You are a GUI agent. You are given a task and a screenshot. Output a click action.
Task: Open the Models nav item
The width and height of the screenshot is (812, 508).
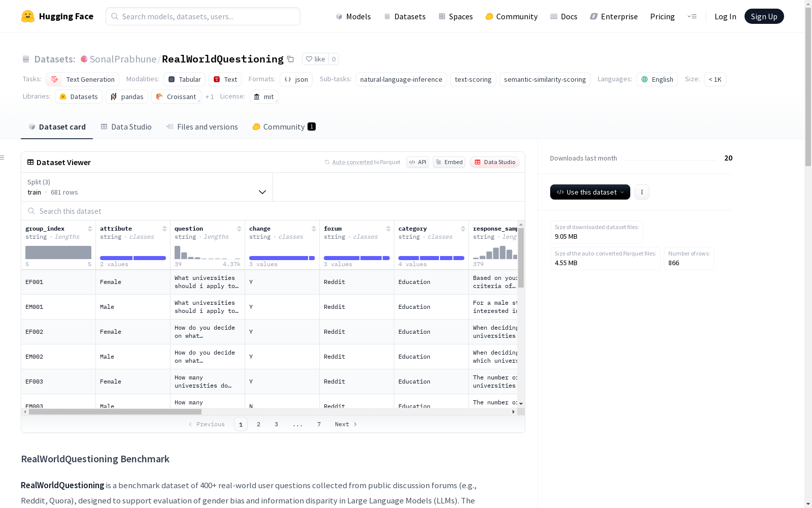(x=353, y=16)
